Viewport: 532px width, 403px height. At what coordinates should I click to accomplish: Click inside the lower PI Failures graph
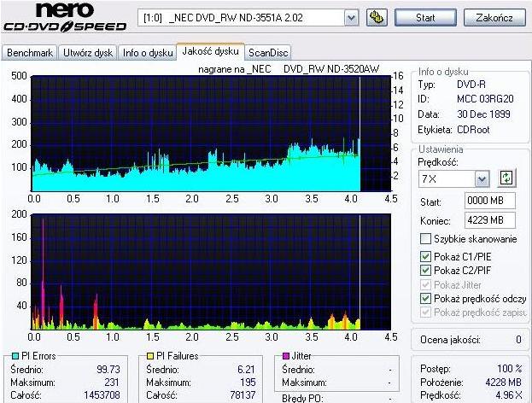211,272
